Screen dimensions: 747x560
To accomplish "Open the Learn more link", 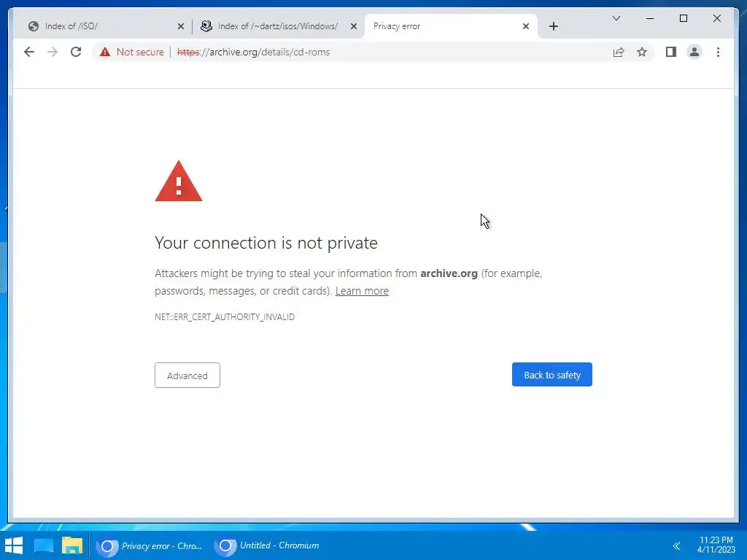I will click(x=362, y=291).
